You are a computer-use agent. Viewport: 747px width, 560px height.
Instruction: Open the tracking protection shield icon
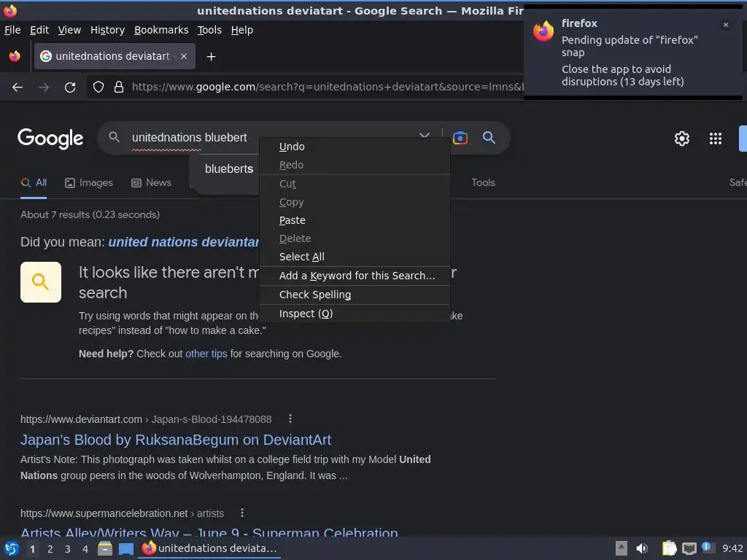[98, 87]
